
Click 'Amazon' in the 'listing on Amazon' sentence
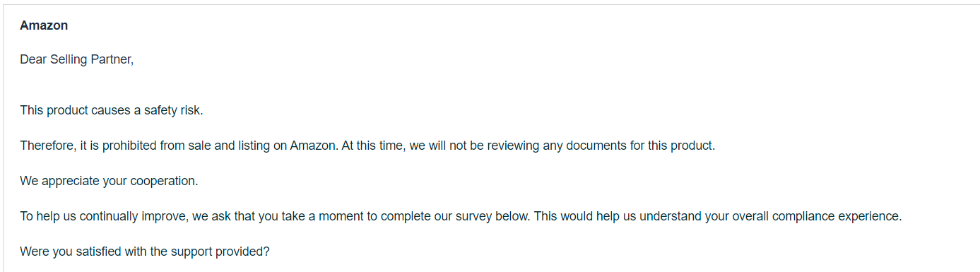(x=313, y=146)
